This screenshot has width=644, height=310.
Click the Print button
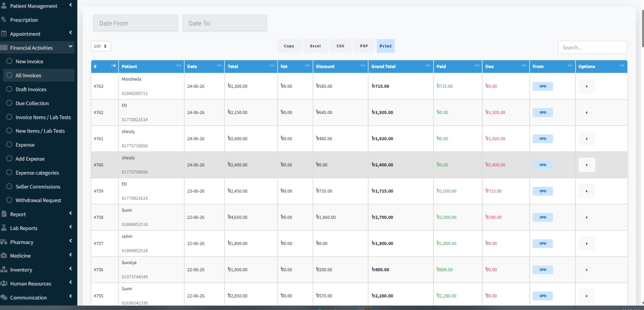[386, 46]
